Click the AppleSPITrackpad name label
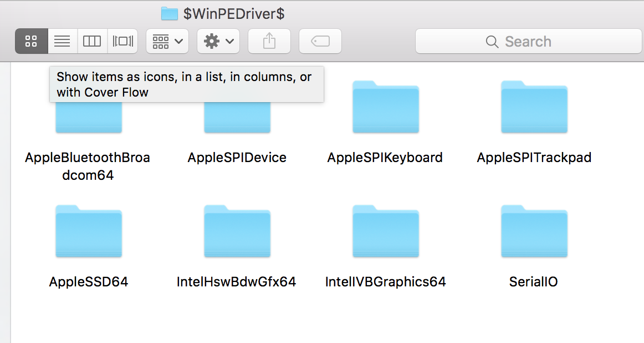The width and height of the screenshot is (644, 343). click(x=534, y=158)
